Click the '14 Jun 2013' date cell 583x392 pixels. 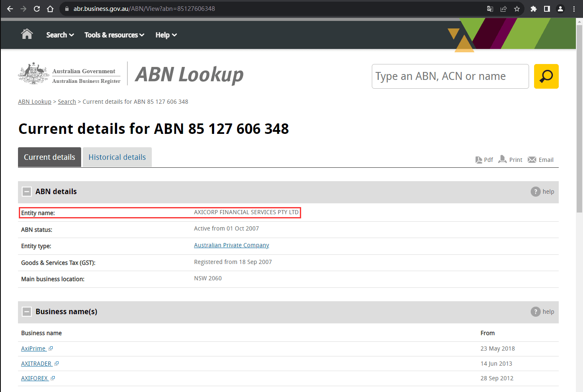point(496,364)
